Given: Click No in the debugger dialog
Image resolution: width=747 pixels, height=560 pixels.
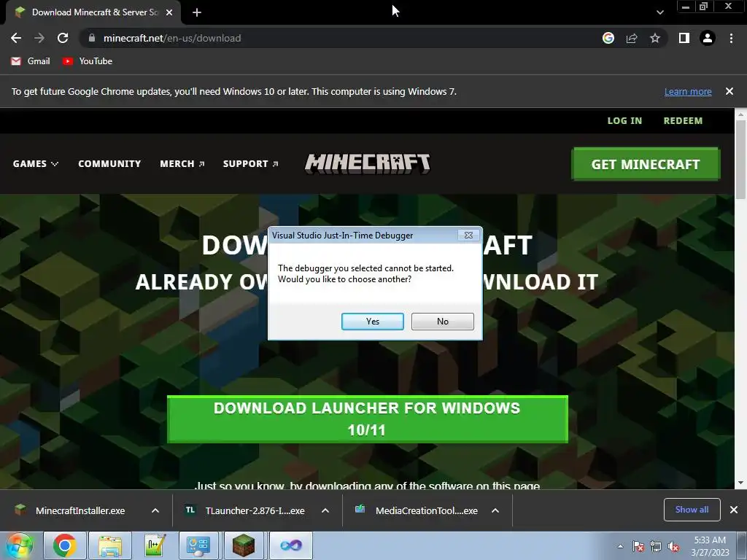Looking at the screenshot, I should (443, 322).
